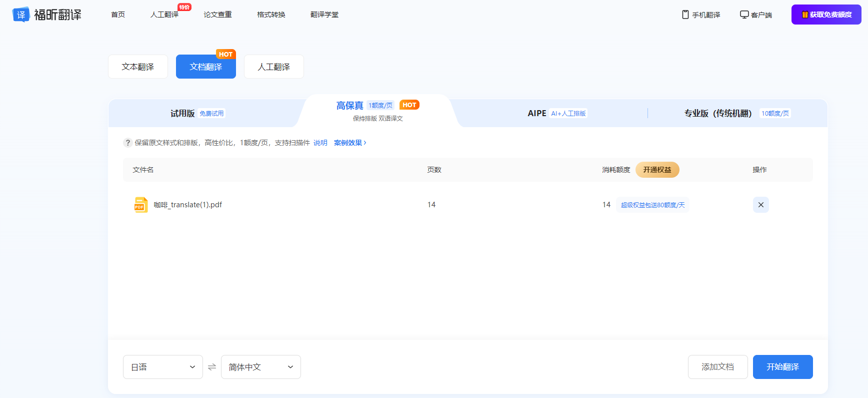
Task: Open the 简体中文 target language dropdown
Action: pyautogui.click(x=261, y=367)
